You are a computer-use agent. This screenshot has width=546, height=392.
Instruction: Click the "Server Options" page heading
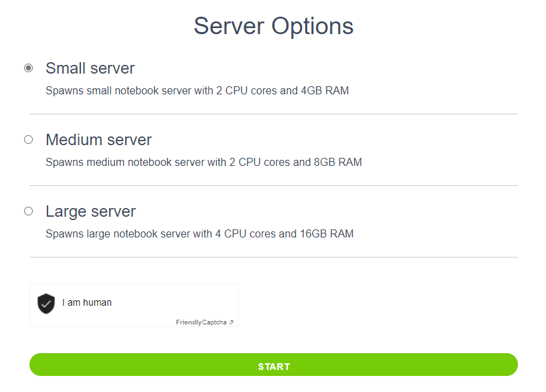click(273, 26)
